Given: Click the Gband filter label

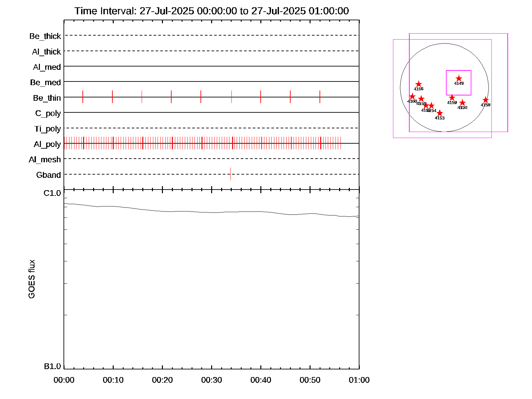Looking at the screenshot, I should [49, 175].
